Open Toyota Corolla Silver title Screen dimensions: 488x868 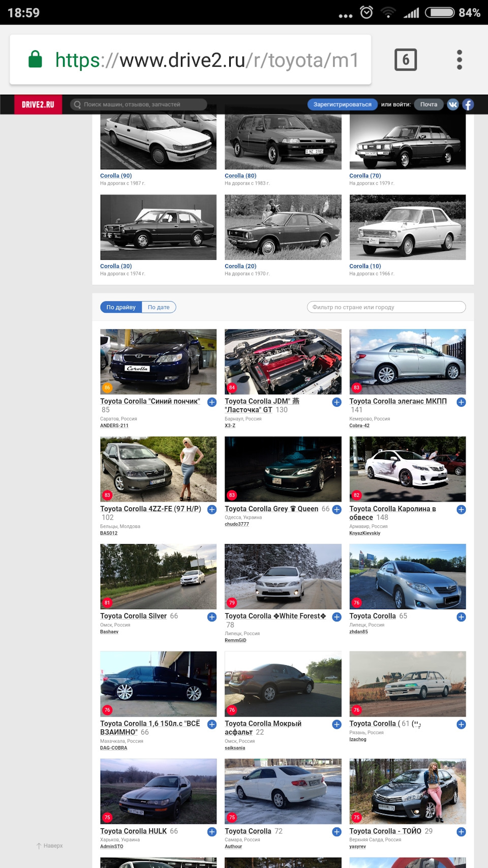point(133,616)
